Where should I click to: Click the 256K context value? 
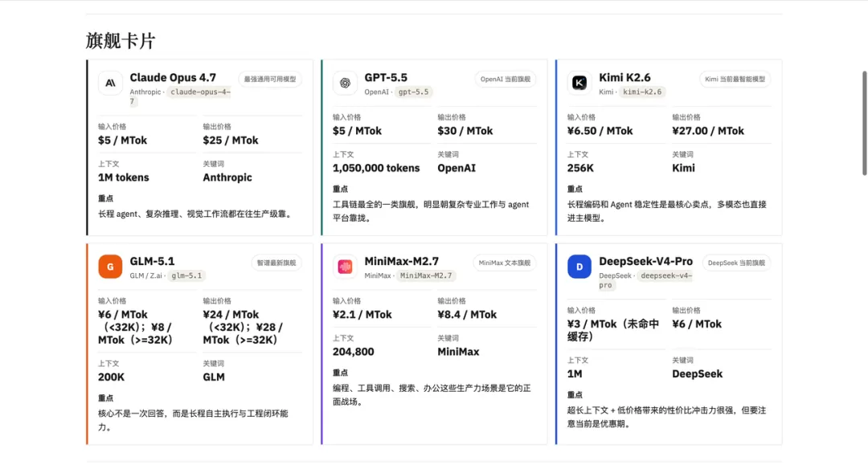tap(580, 168)
